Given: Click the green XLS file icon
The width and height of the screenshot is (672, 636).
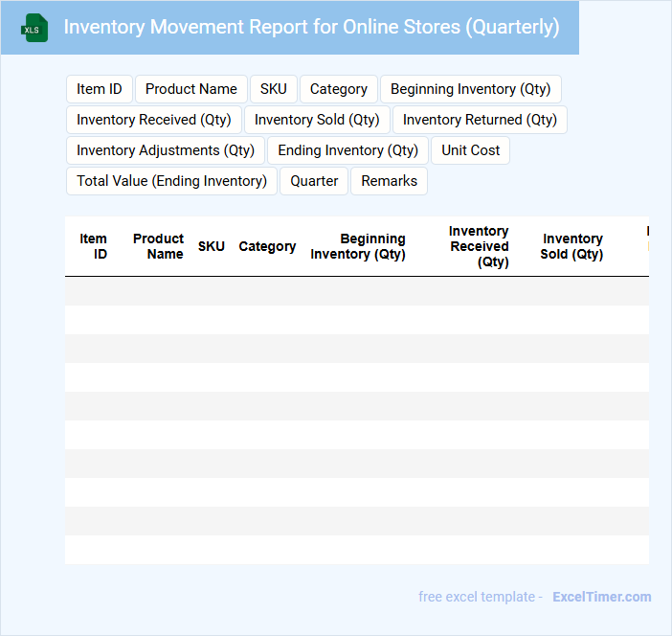Looking at the screenshot, I should (x=34, y=28).
